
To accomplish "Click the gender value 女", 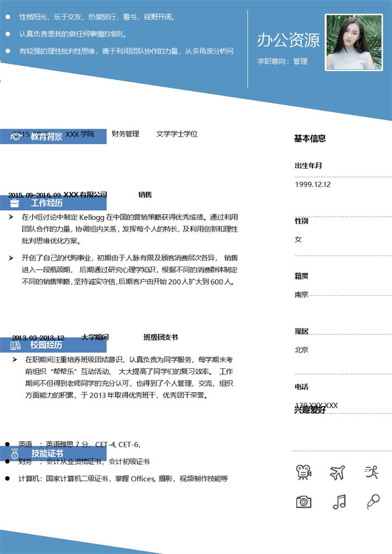I will (x=298, y=240).
